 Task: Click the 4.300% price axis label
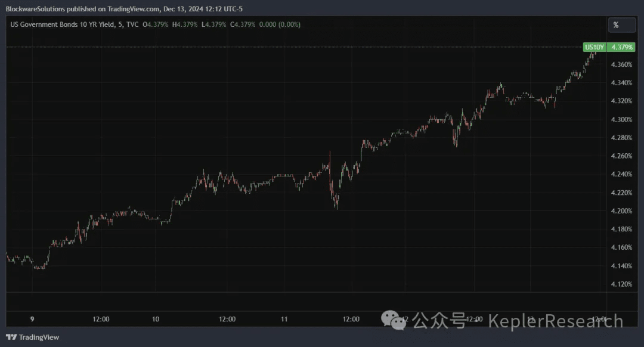(621, 119)
